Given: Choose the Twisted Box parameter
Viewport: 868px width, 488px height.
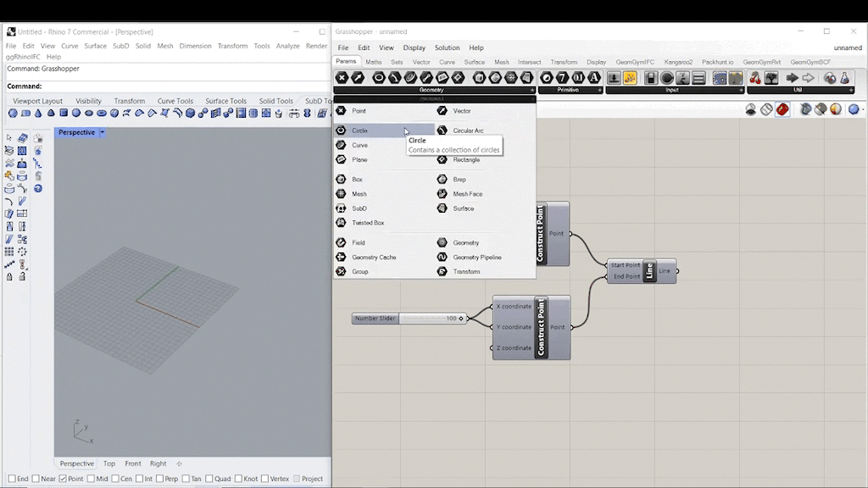Looking at the screenshot, I should click(x=367, y=223).
